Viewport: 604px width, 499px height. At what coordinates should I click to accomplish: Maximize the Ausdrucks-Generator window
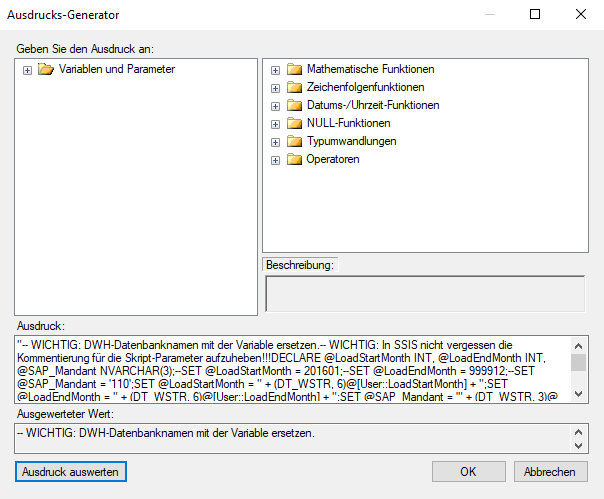535,15
